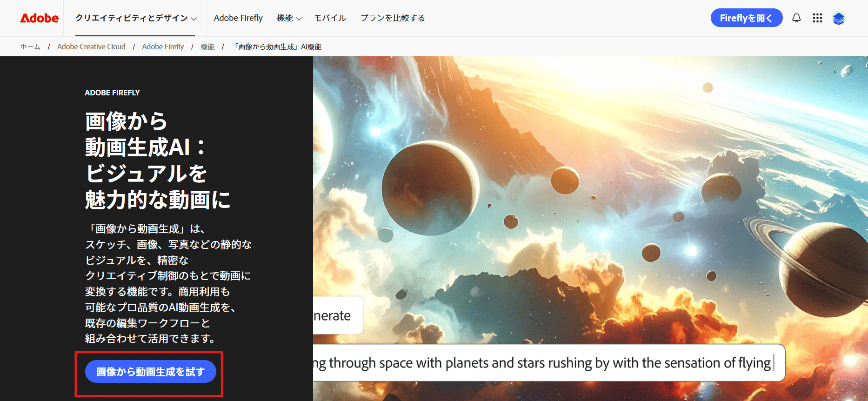Click the ADOBE FIREFLY label above the heading

pos(112,93)
